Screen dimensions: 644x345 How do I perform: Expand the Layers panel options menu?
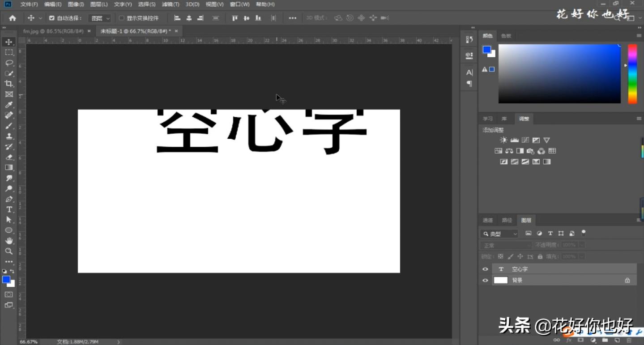click(x=639, y=220)
